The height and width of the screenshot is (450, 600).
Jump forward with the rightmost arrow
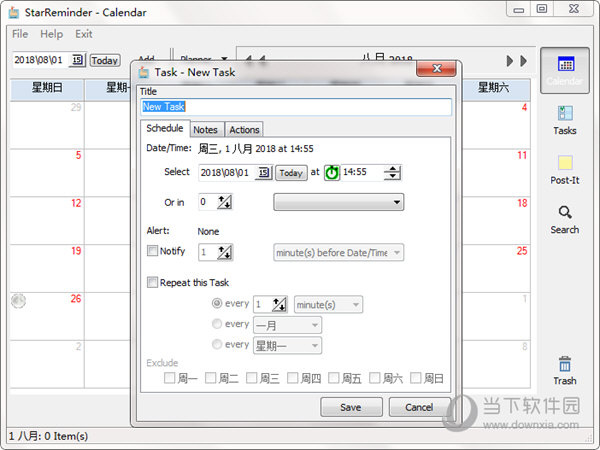[x=523, y=61]
